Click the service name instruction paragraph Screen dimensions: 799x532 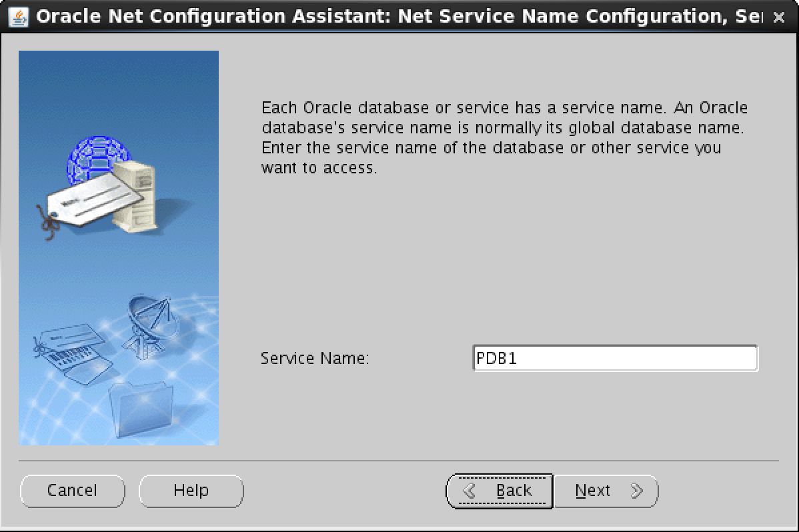pos(504,137)
